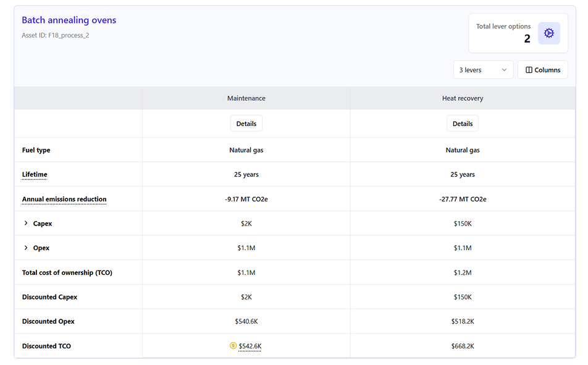
Task: Click the Annual emissions reduction label
Action: (64, 199)
